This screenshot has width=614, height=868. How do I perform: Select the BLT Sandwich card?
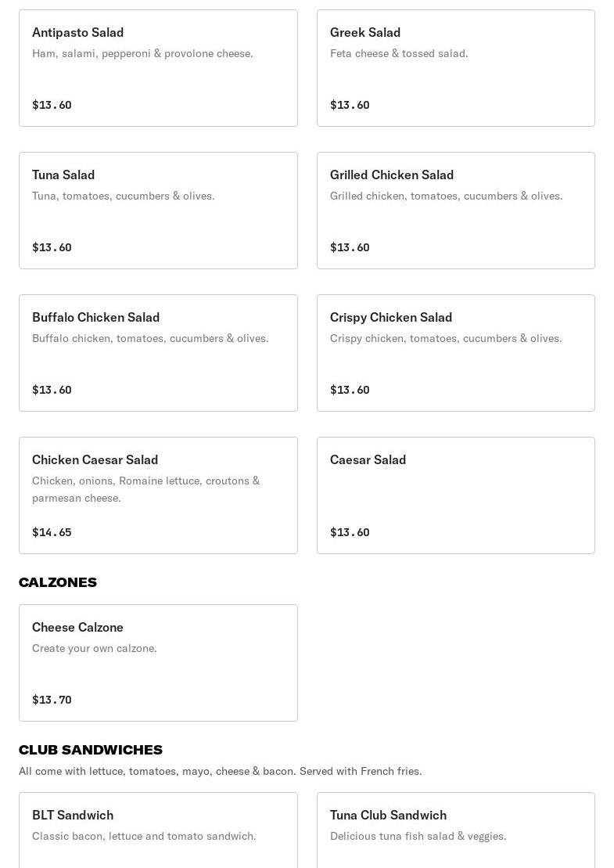coord(158,830)
